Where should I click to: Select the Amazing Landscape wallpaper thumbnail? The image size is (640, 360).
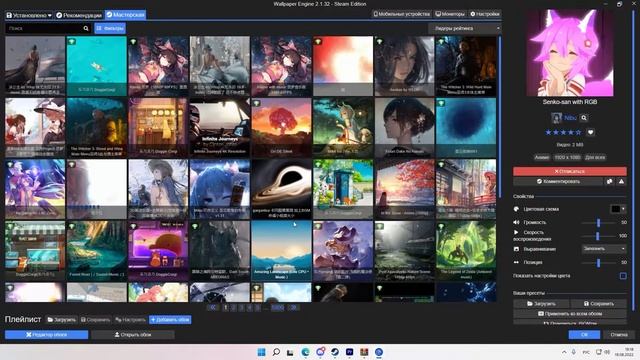[x=281, y=251]
